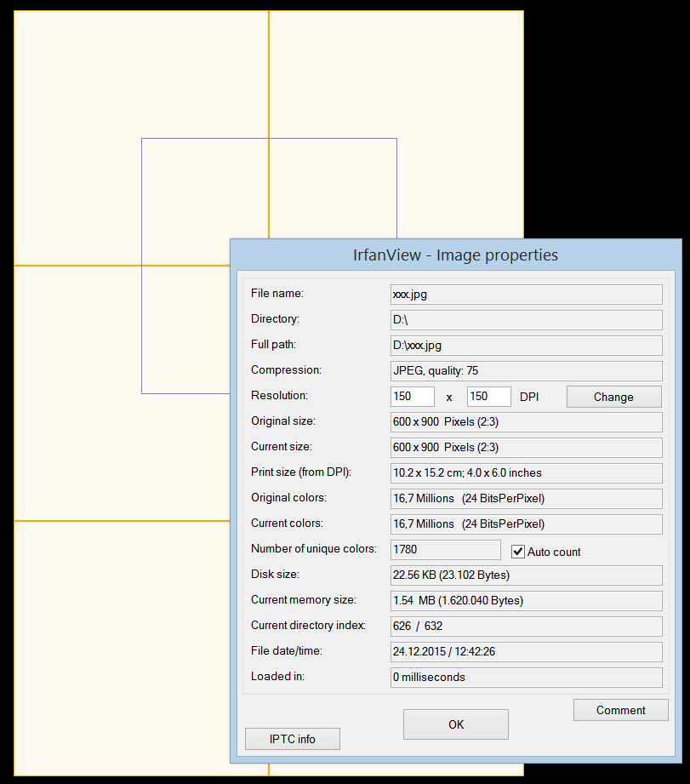Open IPTC info
Screen dimensions: 690x784
click(x=293, y=739)
